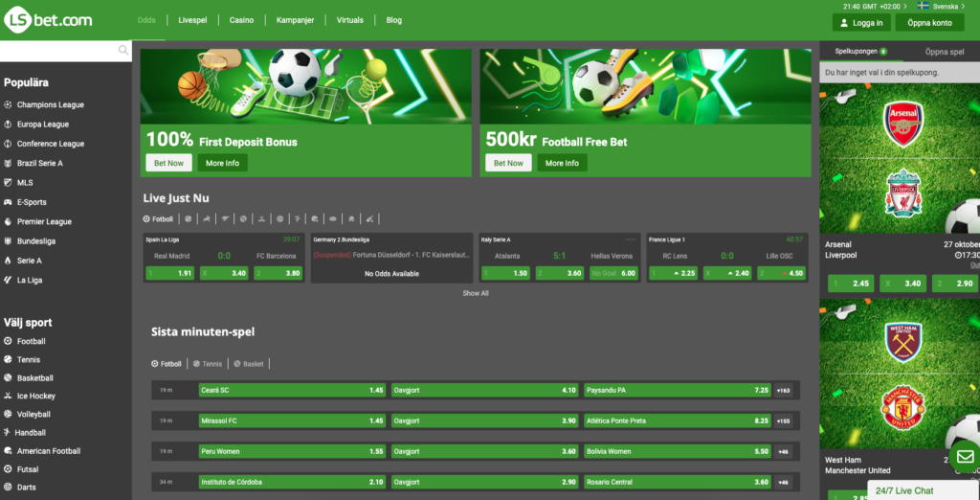
Task: Open the 24/7 Live Chat box
Action: 924,490
